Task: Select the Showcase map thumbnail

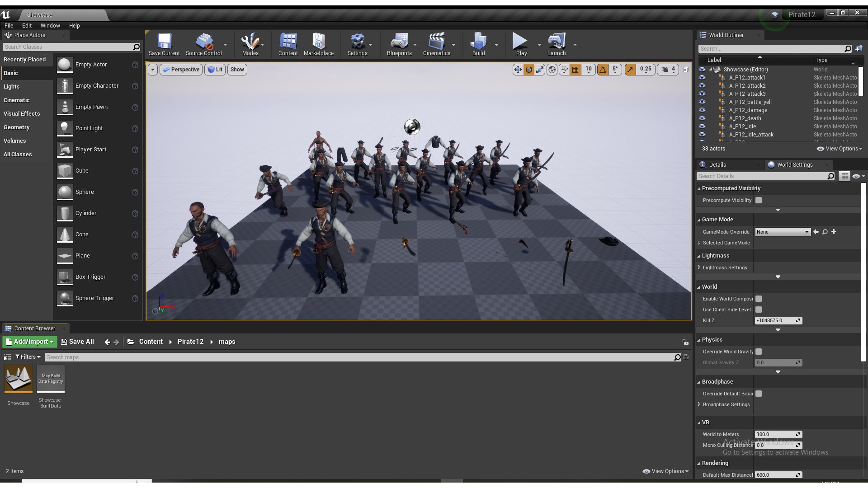Action: [x=19, y=379]
